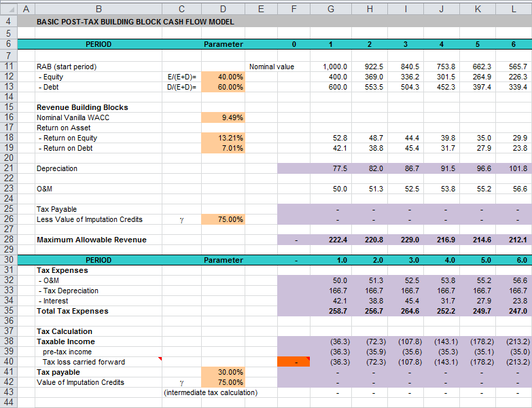Click Depreciation value 77.5
Image resolution: width=532 pixels, height=408 pixels.
[340, 168]
